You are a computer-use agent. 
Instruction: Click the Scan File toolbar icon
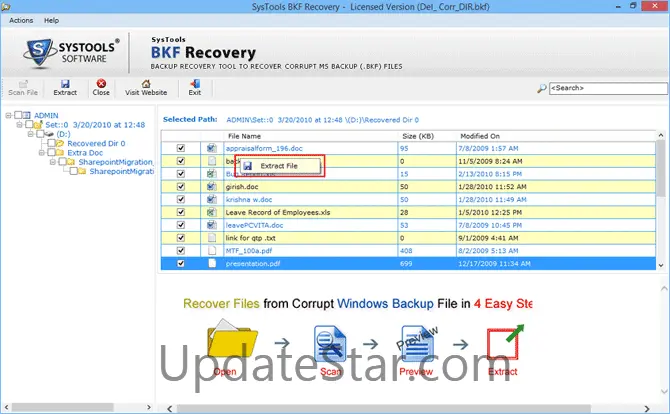click(x=23, y=83)
